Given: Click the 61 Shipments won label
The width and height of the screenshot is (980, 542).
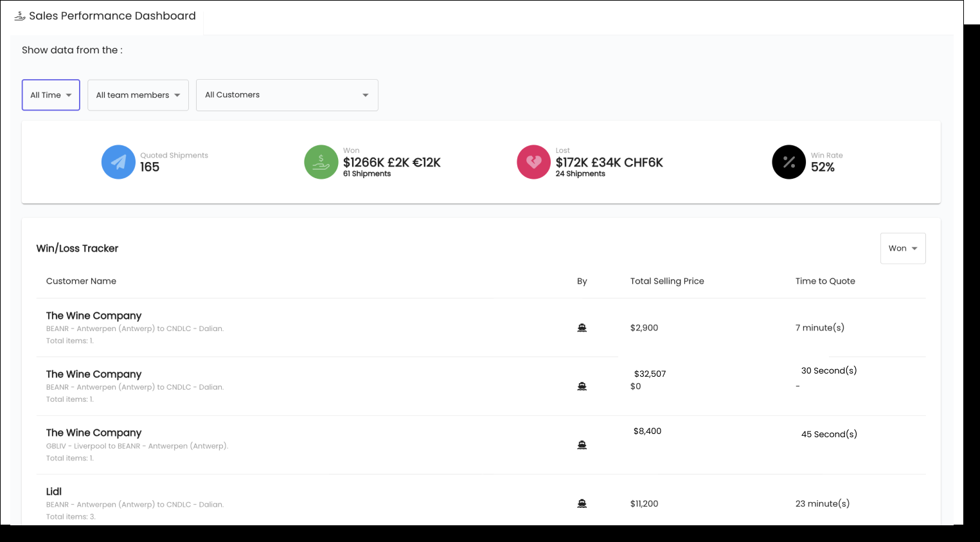Looking at the screenshot, I should 367,174.
